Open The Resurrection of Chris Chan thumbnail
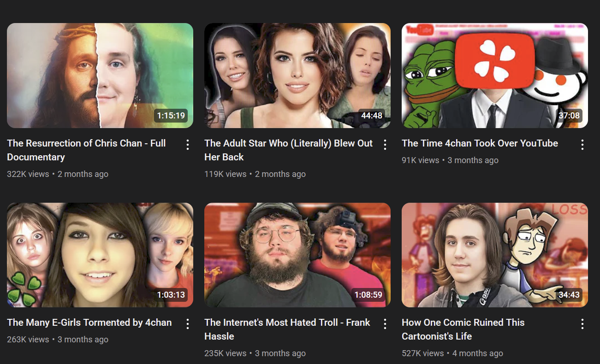The image size is (600, 364). tap(100, 76)
